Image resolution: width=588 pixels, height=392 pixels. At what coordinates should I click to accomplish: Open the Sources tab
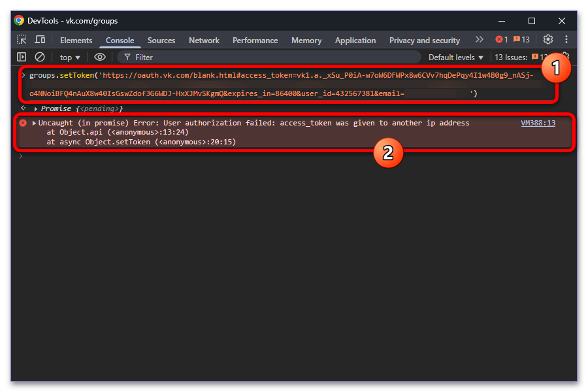point(161,40)
